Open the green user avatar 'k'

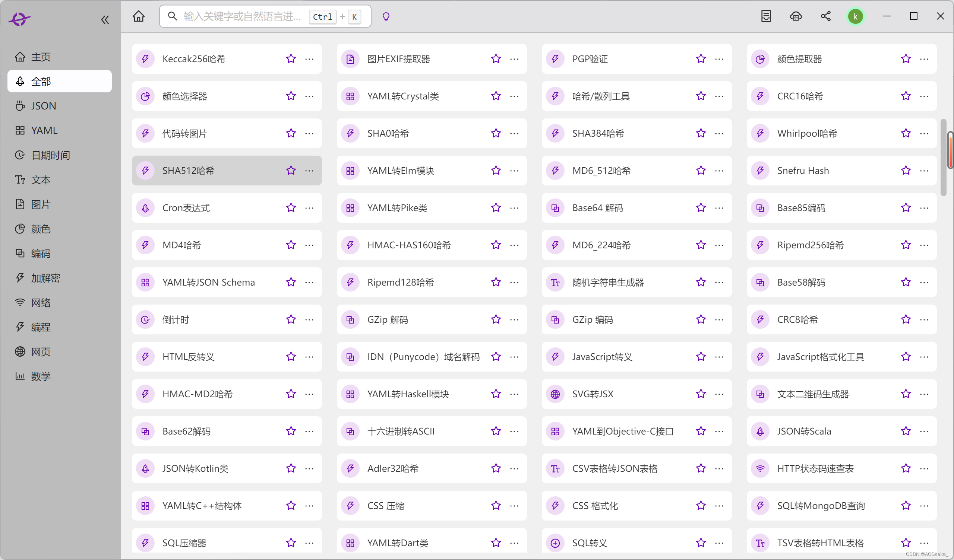(x=855, y=17)
